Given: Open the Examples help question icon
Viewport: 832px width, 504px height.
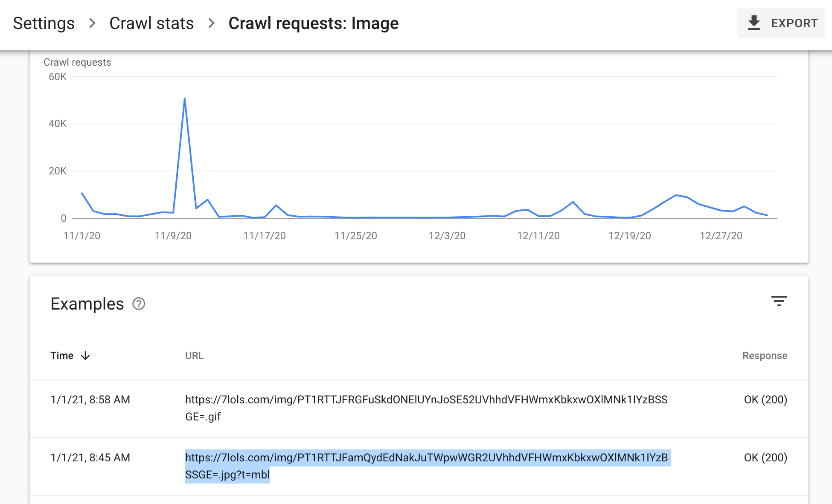Looking at the screenshot, I should coord(139,304).
